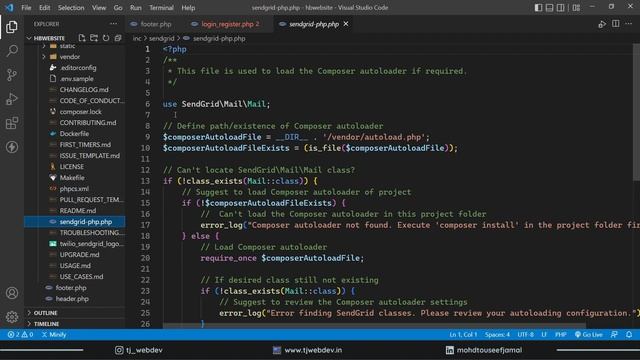Open the Selection menu
This screenshot has height=360, width=640.
tap(71, 8)
